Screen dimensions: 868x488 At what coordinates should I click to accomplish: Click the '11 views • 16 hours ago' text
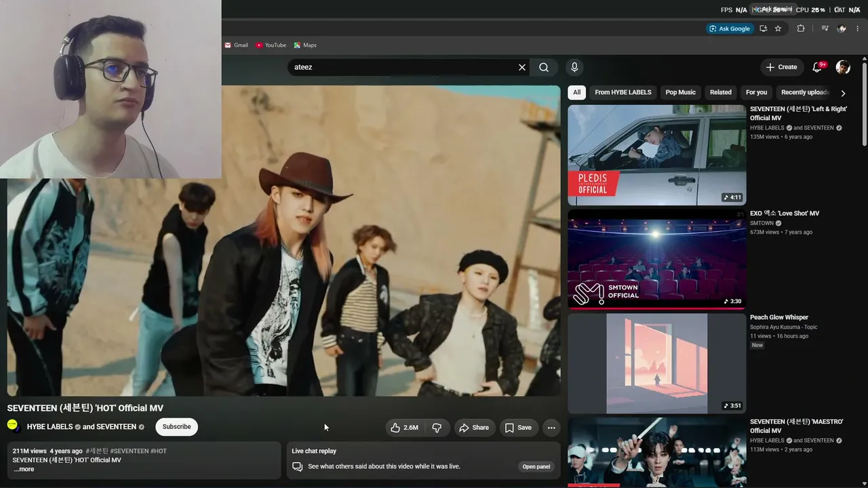(x=779, y=336)
